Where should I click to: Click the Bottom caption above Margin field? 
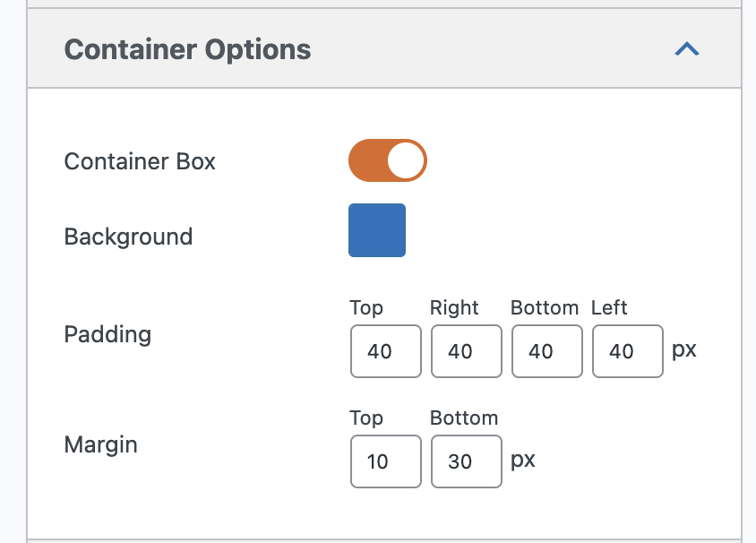point(464,418)
